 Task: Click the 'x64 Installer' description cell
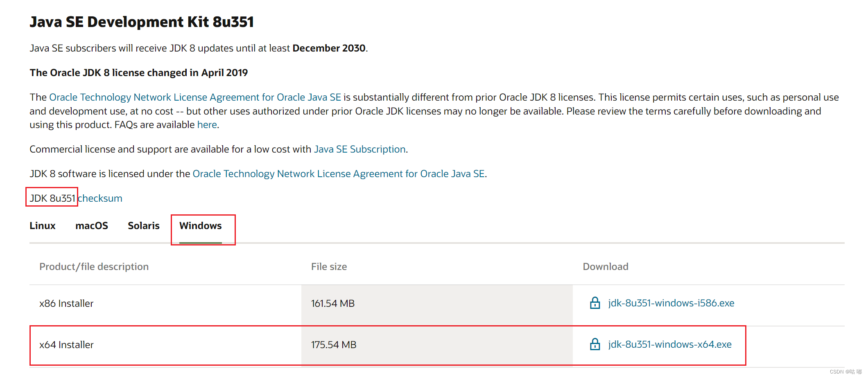coord(165,345)
